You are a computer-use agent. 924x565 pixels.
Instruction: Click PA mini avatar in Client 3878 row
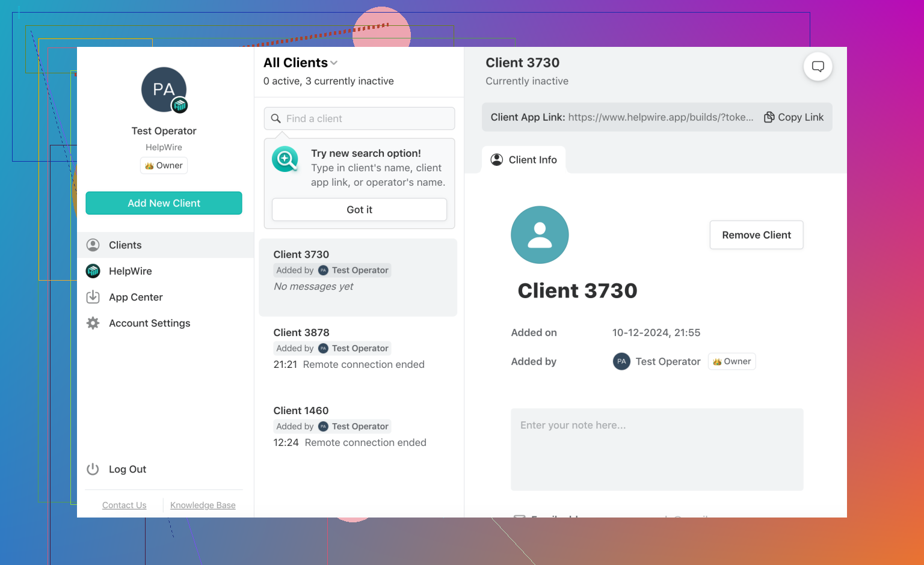click(323, 349)
